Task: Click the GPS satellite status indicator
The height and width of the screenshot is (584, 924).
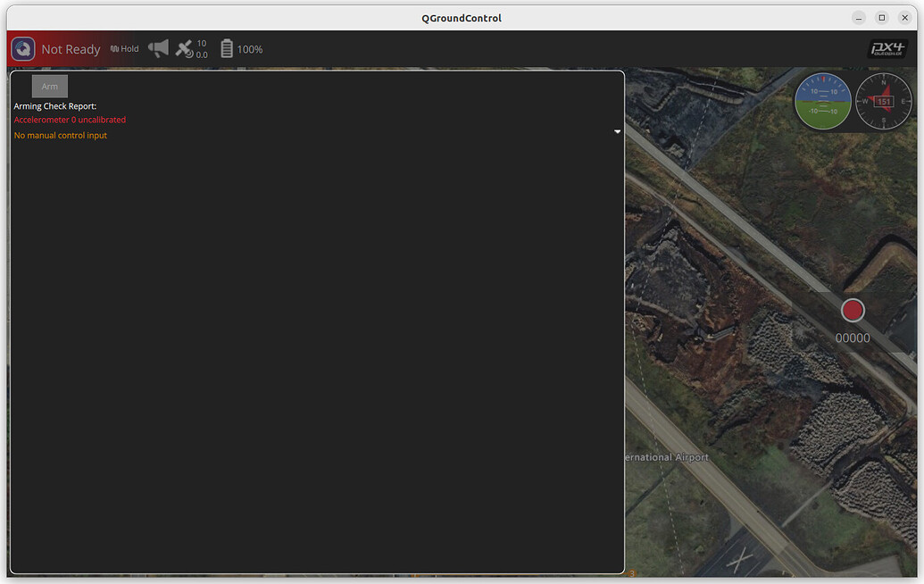Action: click(x=184, y=49)
